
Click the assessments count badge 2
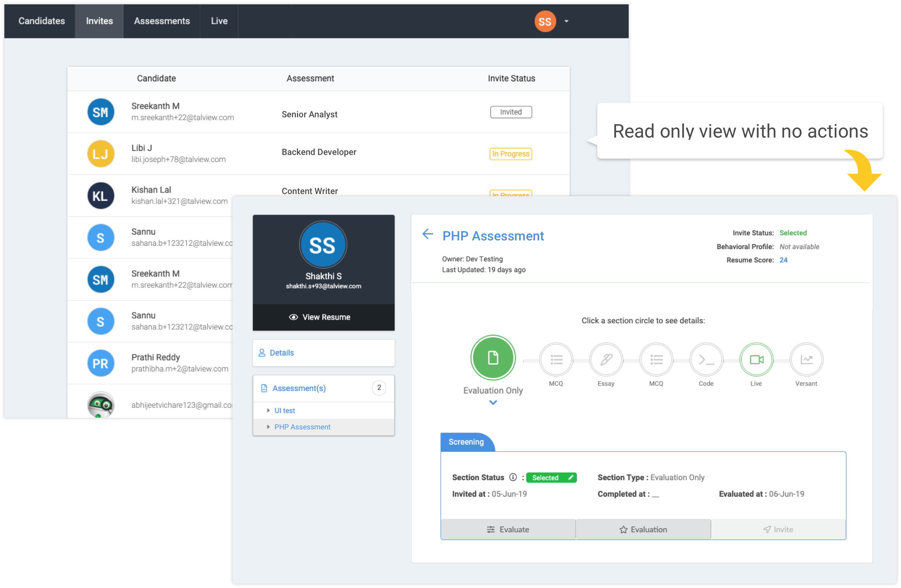point(379,387)
